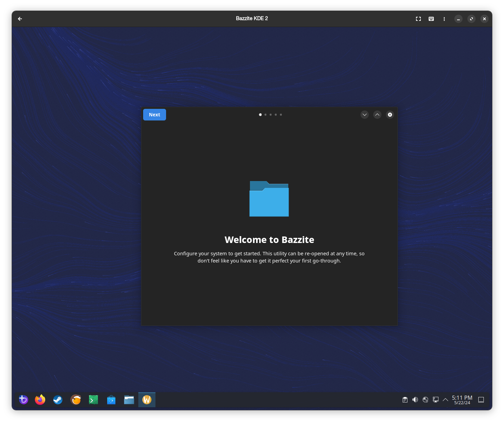Open the Dolphin file manager
Image resolution: width=504 pixels, height=423 pixels.
coord(129,399)
